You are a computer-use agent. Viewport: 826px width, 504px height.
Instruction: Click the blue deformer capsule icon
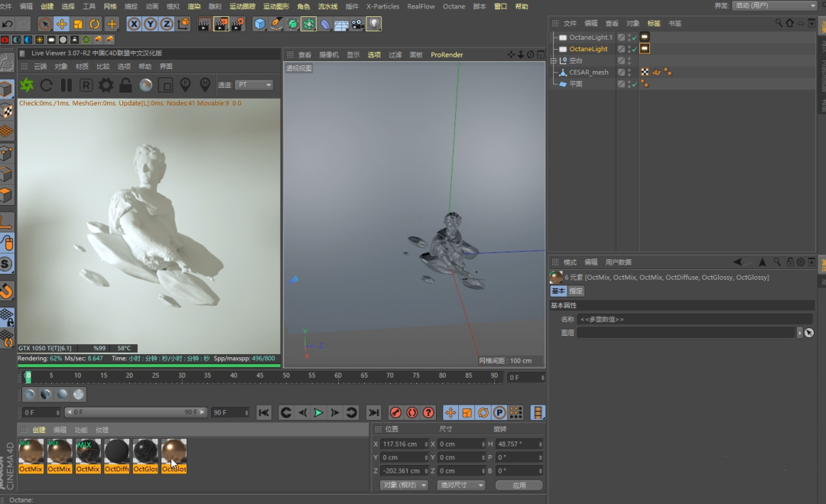click(x=325, y=24)
